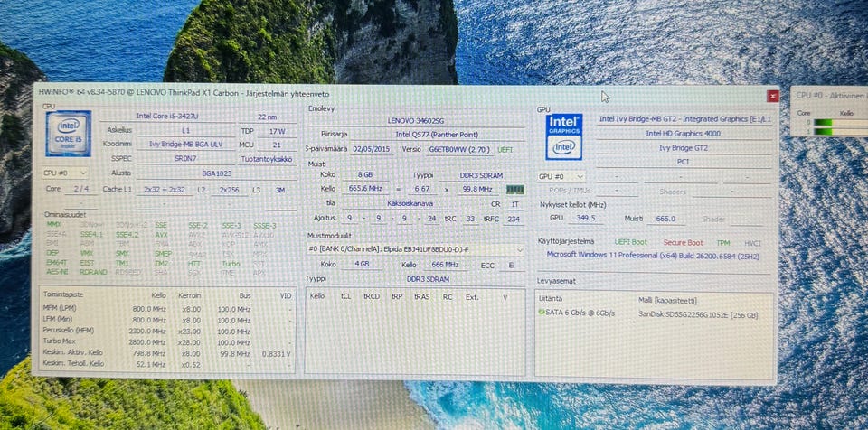Viewport: 868px width, 430px height.
Task: Click the SSSE-3 feature label
Action: tap(264, 226)
